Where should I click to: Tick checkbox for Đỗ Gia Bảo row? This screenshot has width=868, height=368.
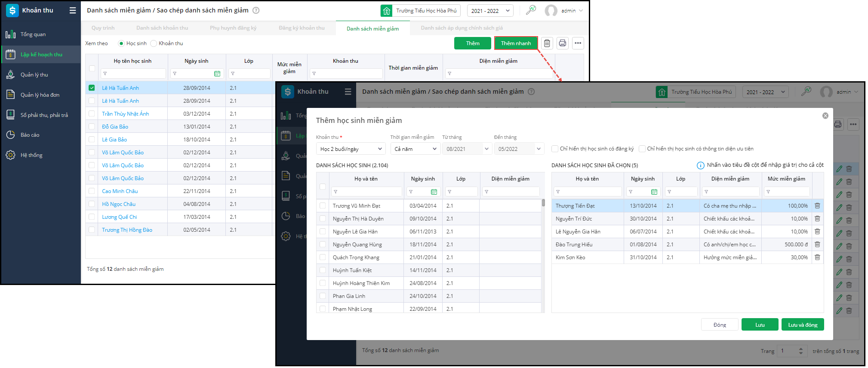click(x=92, y=126)
